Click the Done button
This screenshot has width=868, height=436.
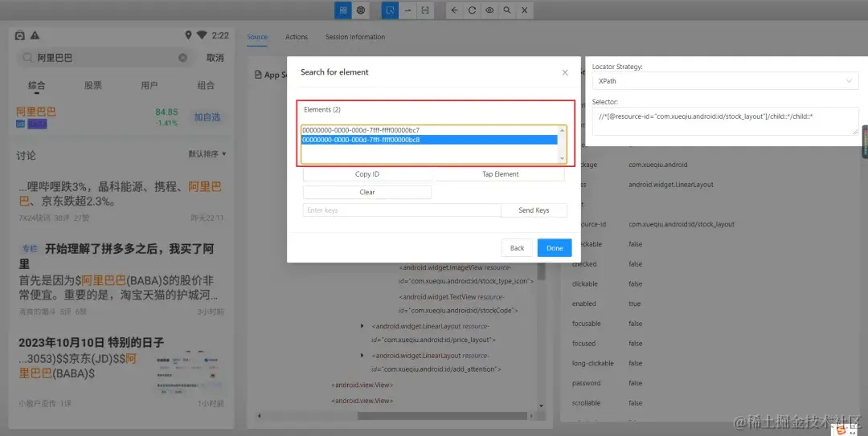point(555,248)
